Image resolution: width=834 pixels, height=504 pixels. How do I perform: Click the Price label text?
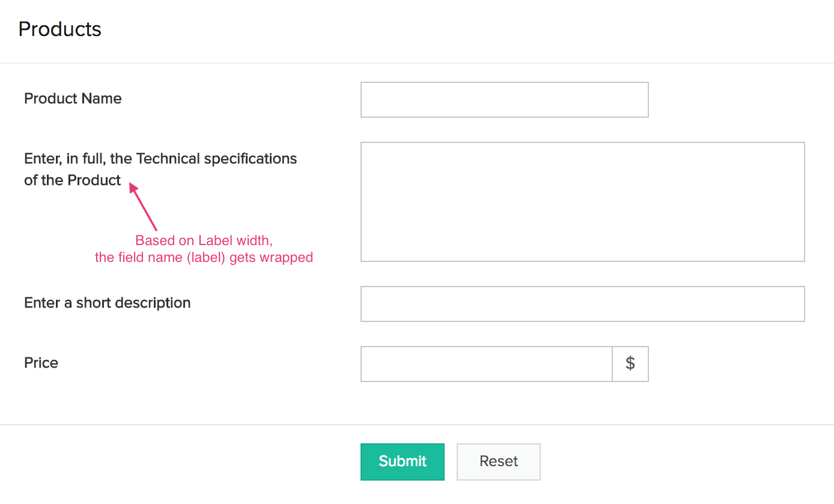(41, 363)
